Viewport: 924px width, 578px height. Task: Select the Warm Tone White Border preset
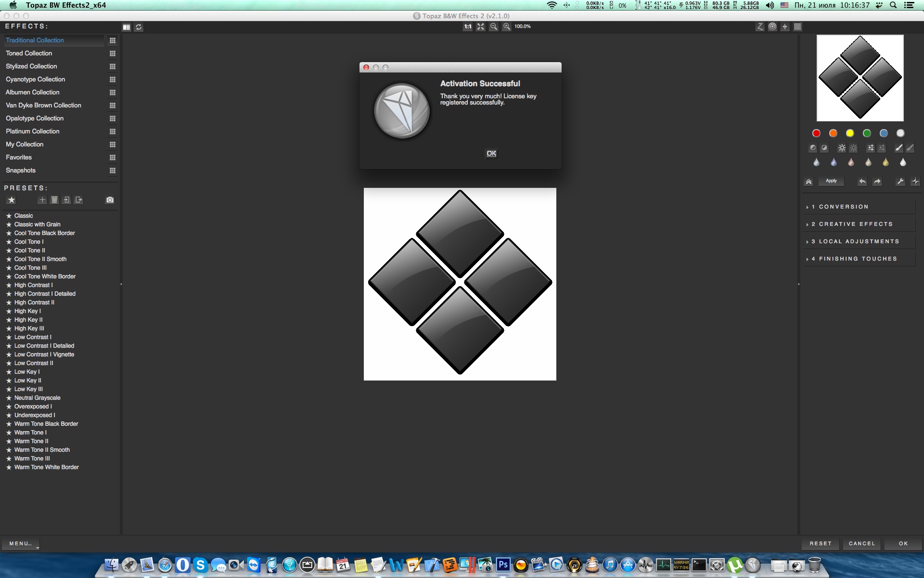[x=47, y=467]
